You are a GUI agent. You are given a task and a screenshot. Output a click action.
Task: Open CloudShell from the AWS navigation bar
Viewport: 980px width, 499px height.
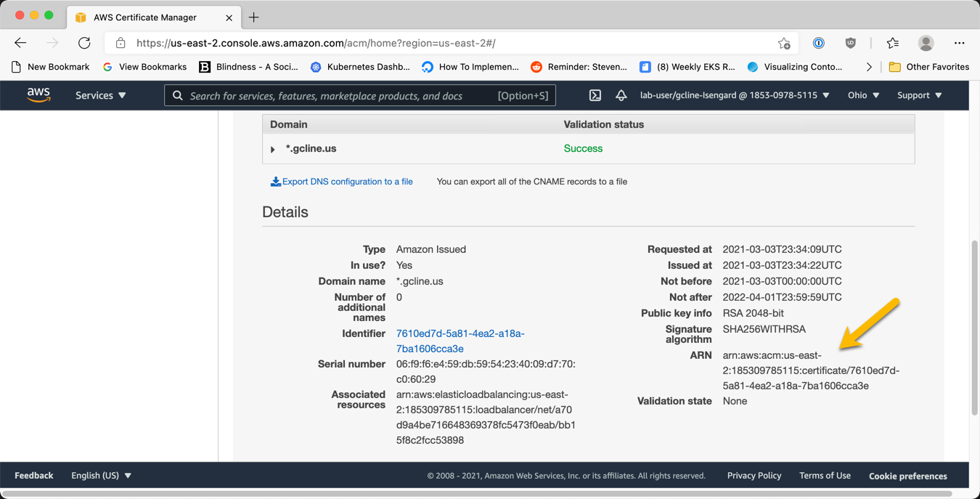click(597, 95)
